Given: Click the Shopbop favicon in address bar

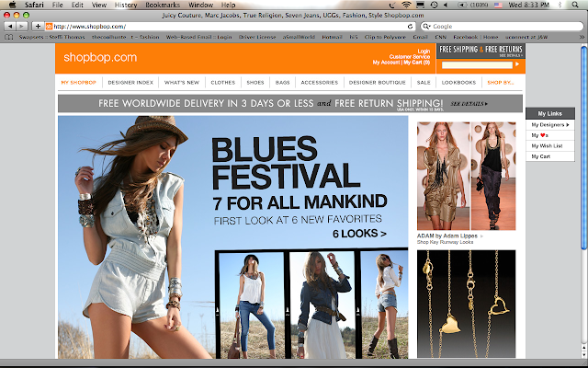Looking at the screenshot, I should 49,27.
